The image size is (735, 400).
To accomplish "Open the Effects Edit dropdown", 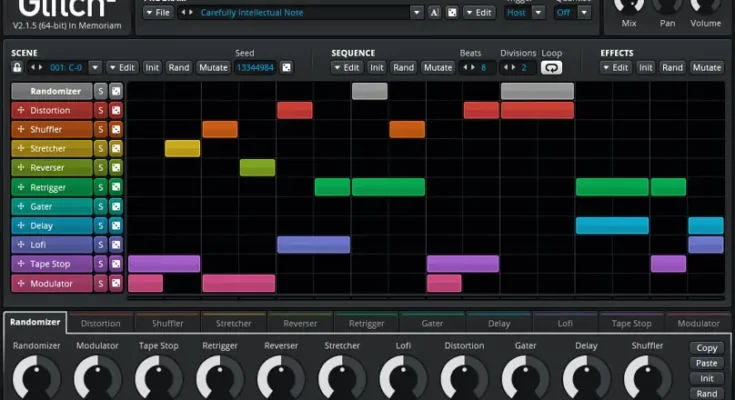I will point(616,68).
